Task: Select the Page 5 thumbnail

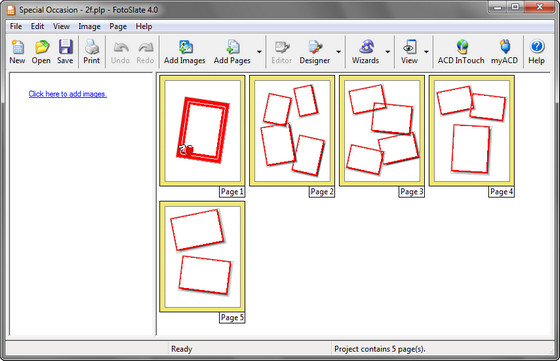Action: [x=202, y=256]
